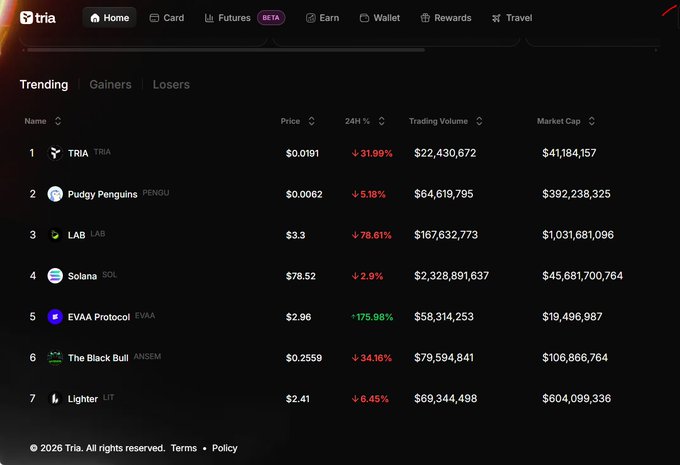Viewport: 680px width, 465px height.
Task: Click Solana market cap $45,681,700,764
Action: click(x=582, y=275)
